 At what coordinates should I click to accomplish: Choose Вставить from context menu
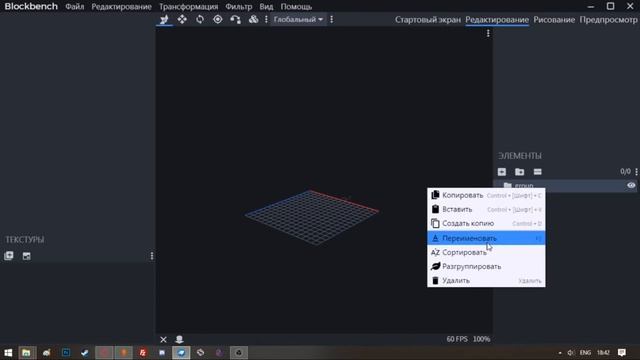[486, 209]
